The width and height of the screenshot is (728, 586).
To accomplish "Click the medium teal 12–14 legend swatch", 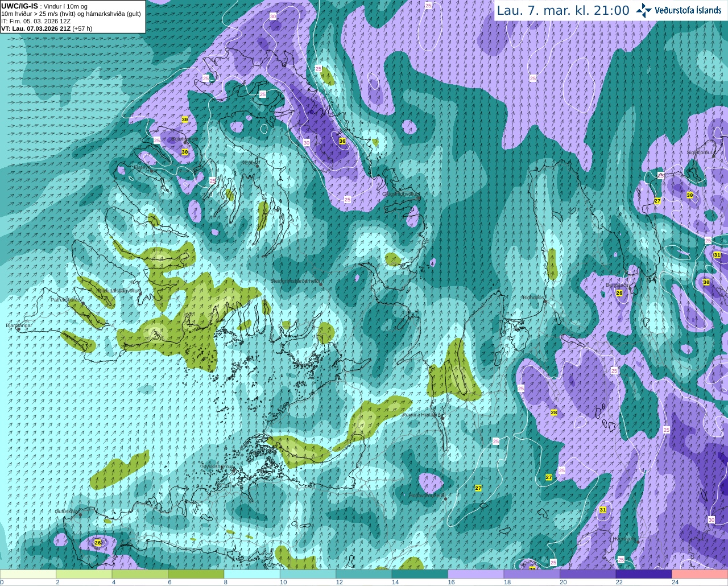I will [x=364, y=573].
